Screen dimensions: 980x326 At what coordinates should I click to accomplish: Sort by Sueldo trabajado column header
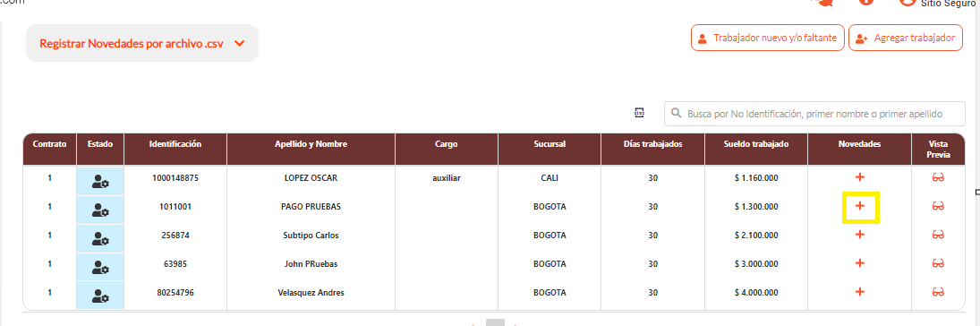(756, 144)
